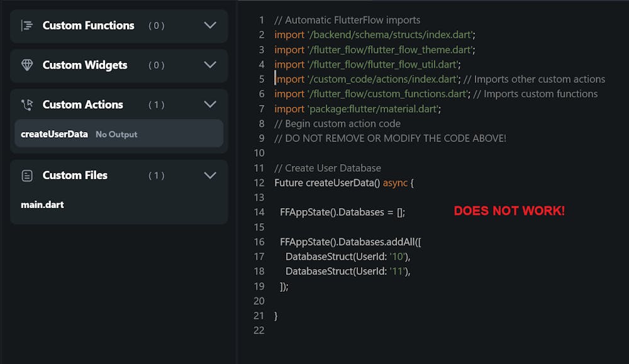Collapse the Custom Functions section chevron
The image size is (629, 364).
[x=210, y=26]
